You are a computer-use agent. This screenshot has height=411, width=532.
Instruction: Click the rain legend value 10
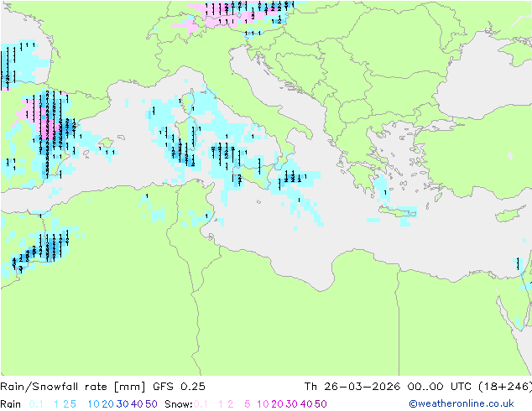94,404
